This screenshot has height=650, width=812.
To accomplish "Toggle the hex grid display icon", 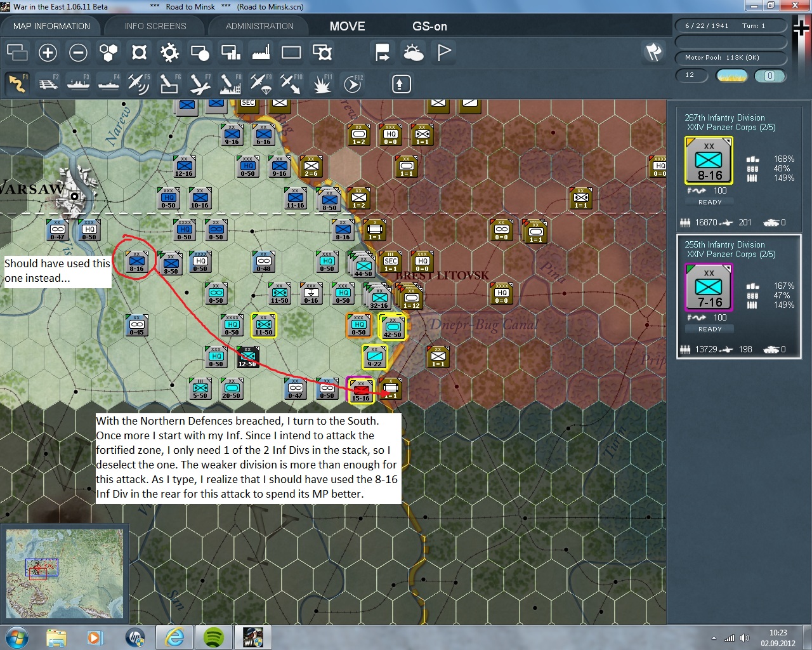I will pyautogui.click(x=108, y=52).
